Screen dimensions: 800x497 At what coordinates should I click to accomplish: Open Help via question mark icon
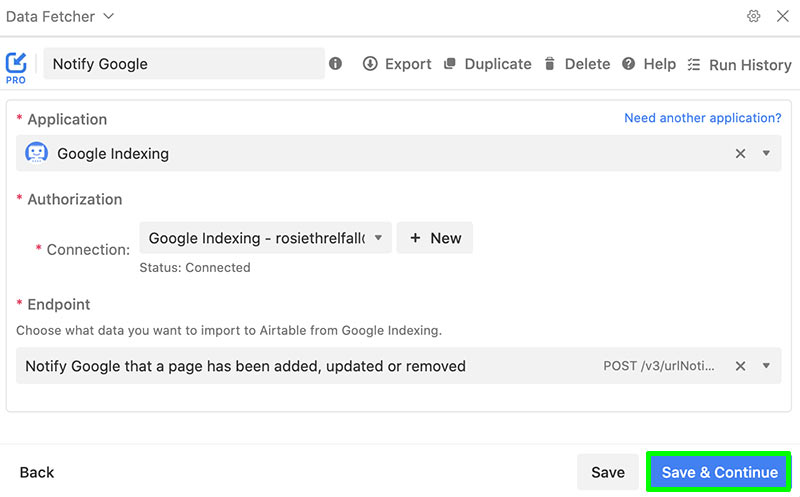click(x=629, y=64)
